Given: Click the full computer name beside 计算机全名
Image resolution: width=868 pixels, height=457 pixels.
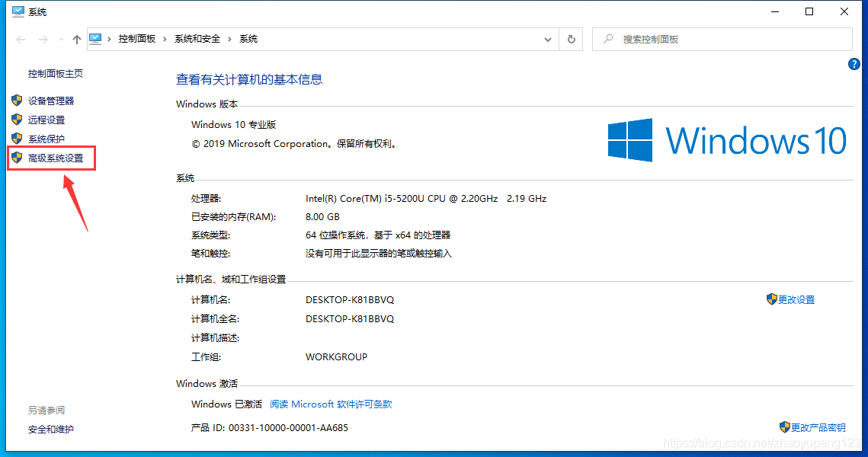Looking at the screenshot, I should pos(350,319).
